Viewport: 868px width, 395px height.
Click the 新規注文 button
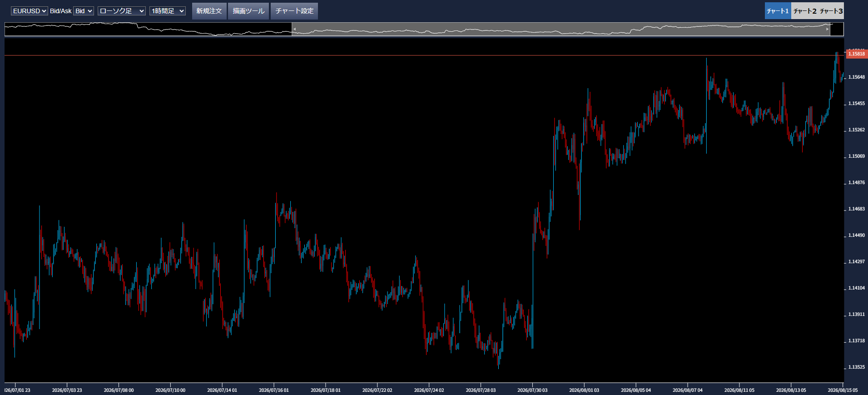(x=209, y=11)
